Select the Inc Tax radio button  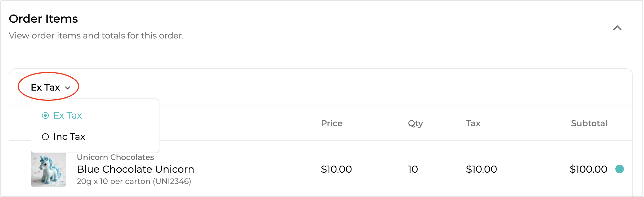[45, 137]
